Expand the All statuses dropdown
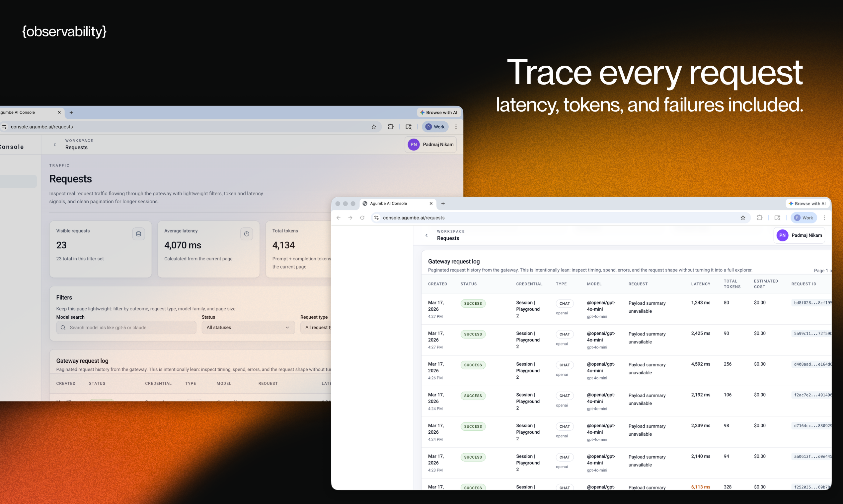Image resolution: width=843 pixels, height=504 pixels. tap(248, 327)
